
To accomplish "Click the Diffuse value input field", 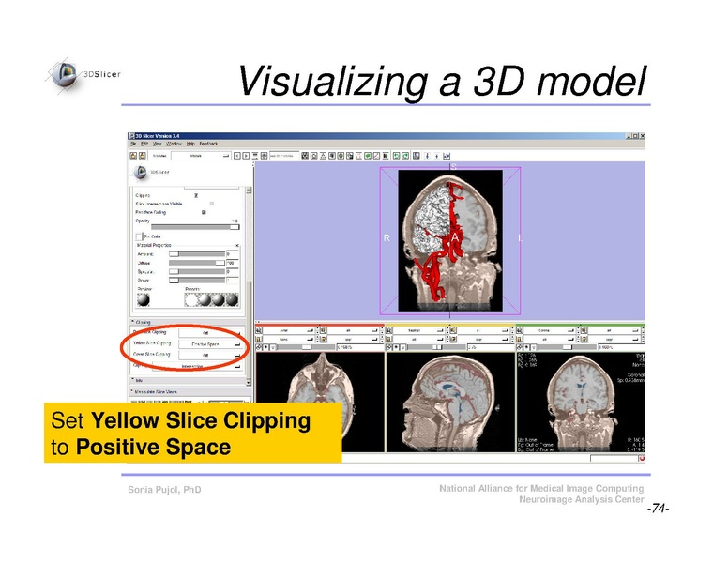I will 232,263.
